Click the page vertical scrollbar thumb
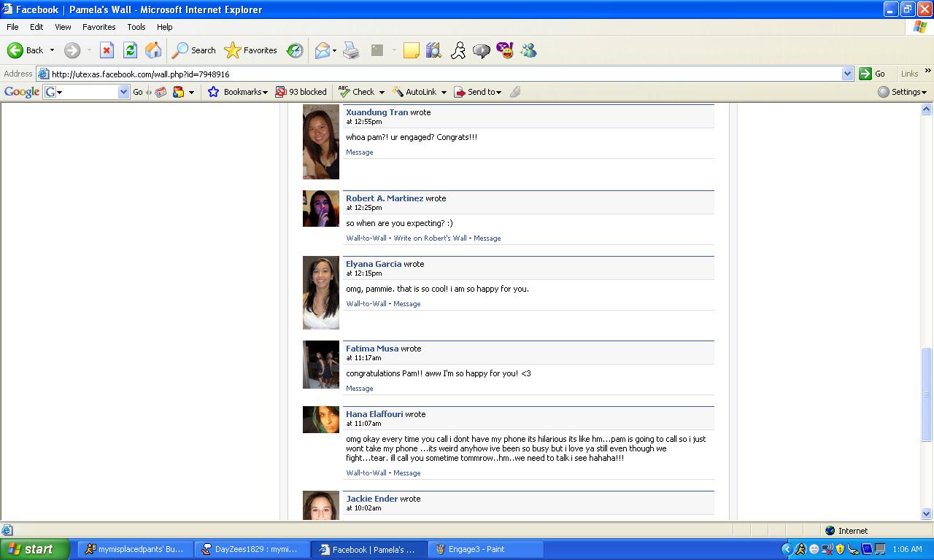 point(927,394)
